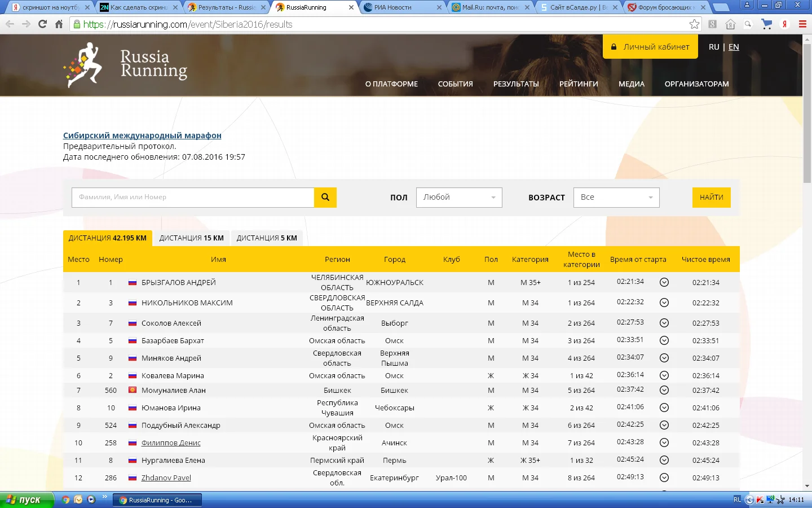Click the shopping cart extension icon
Screen dimensions: 812x508
[x=766, y=24]
